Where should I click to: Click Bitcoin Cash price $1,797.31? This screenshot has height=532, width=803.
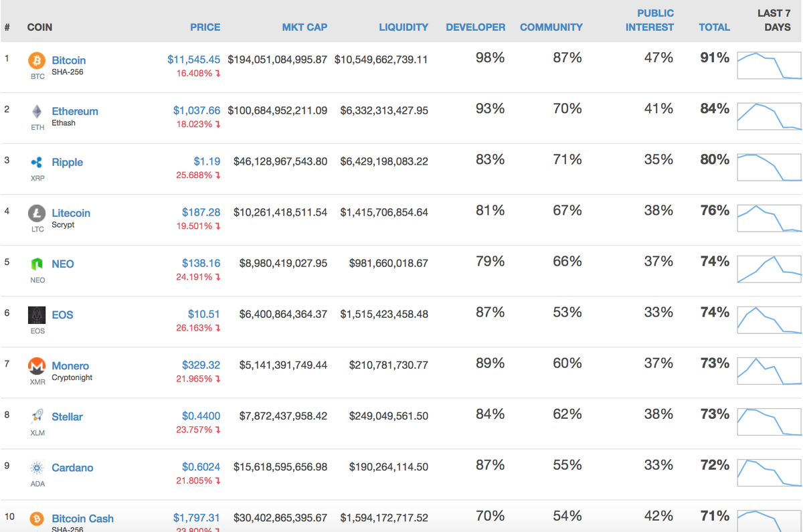pos(197,518)
